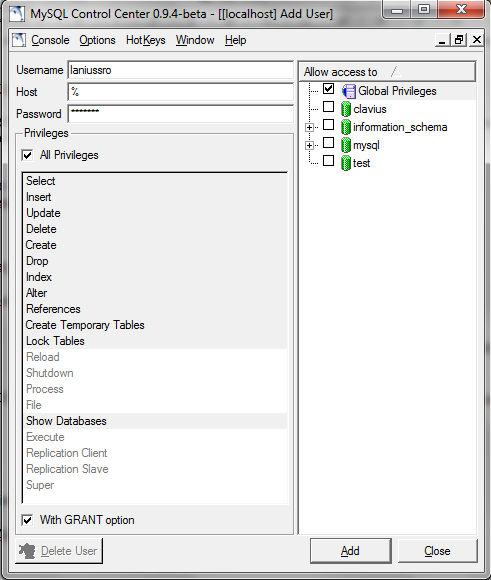Select the test tree label
The height and width of the screenshot is (580, 491).
pos(361,163)
